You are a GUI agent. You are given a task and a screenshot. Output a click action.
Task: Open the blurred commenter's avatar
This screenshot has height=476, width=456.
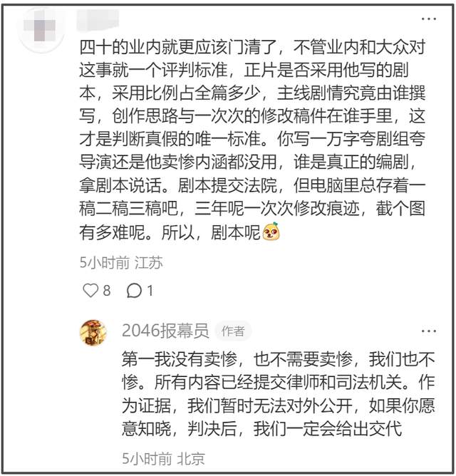41,30
